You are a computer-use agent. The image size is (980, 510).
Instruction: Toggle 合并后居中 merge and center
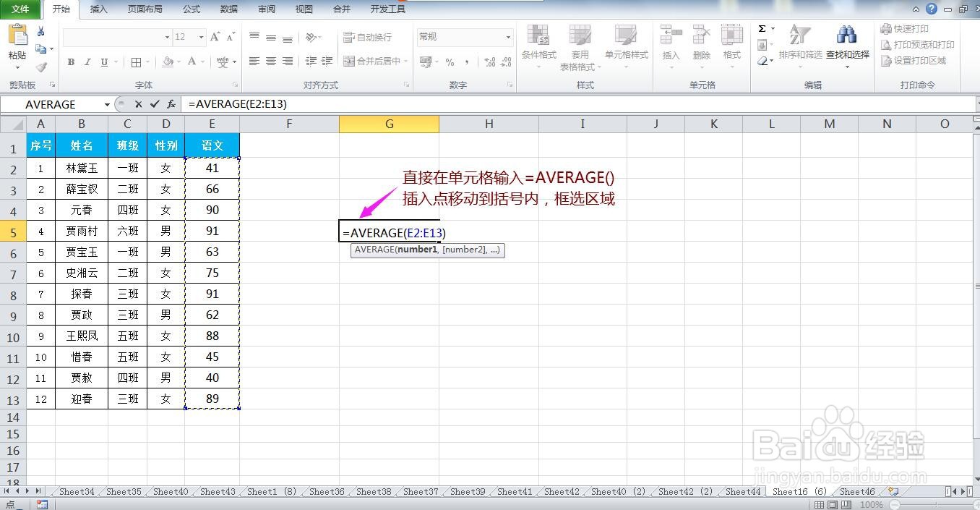click(x=371, y=61)
